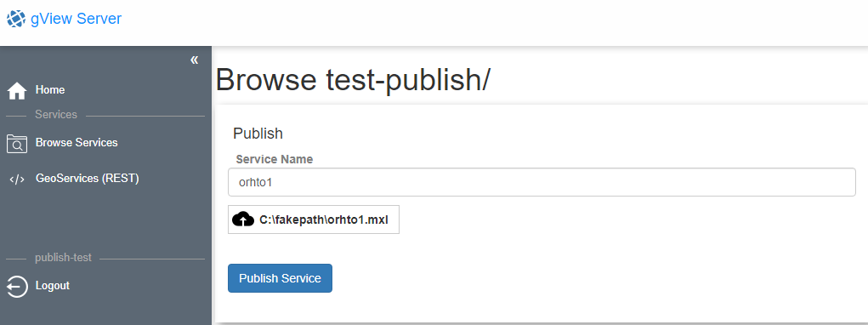
Task: Click the Services section divider label
Action: pos(56,115)
